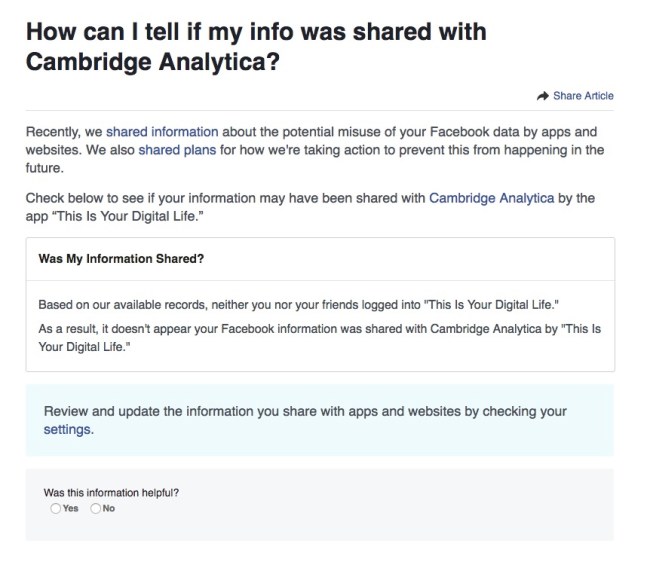Select the Yes radio button
Image resolution: width=650 pixels, height=574 pixels.
pos(55,508)
